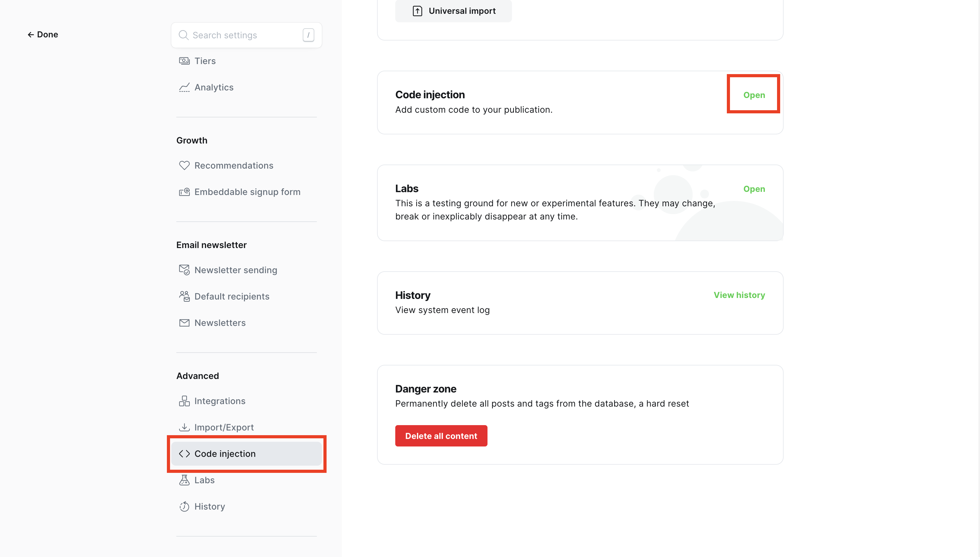Click the Integrations blocks icon
Screen dimensions: 980x557
(x=184, y=401)
